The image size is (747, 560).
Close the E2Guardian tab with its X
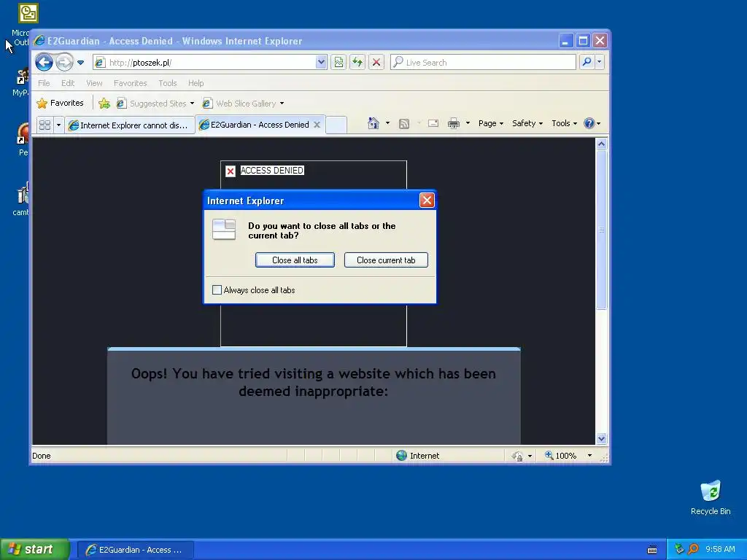tap(317, 125)
